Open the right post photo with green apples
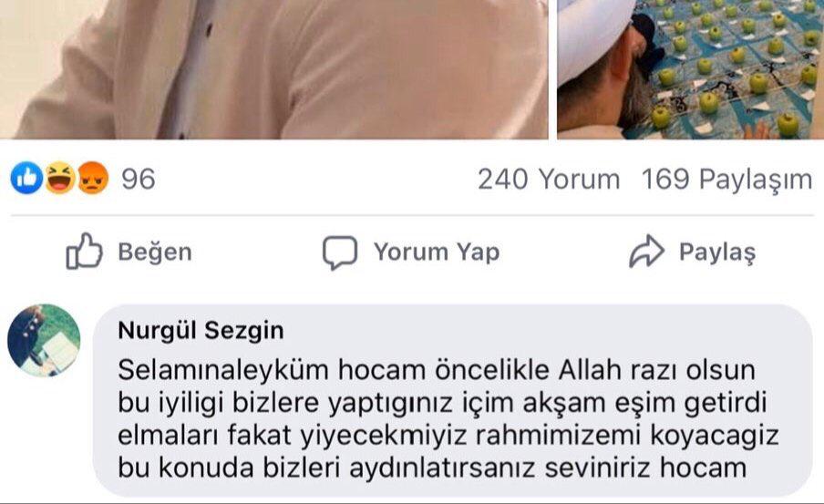The image size is (824, 504). click(x=691, y=69)
